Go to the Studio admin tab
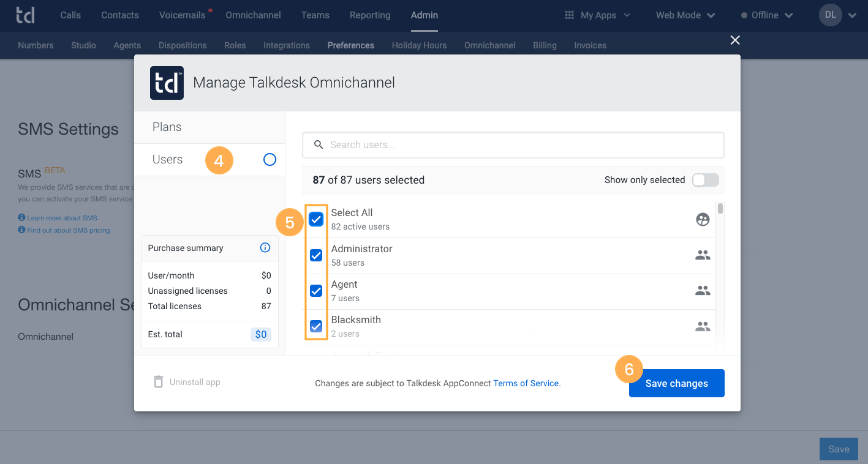Screen dimensions: 868x464 tap(83, 45)
